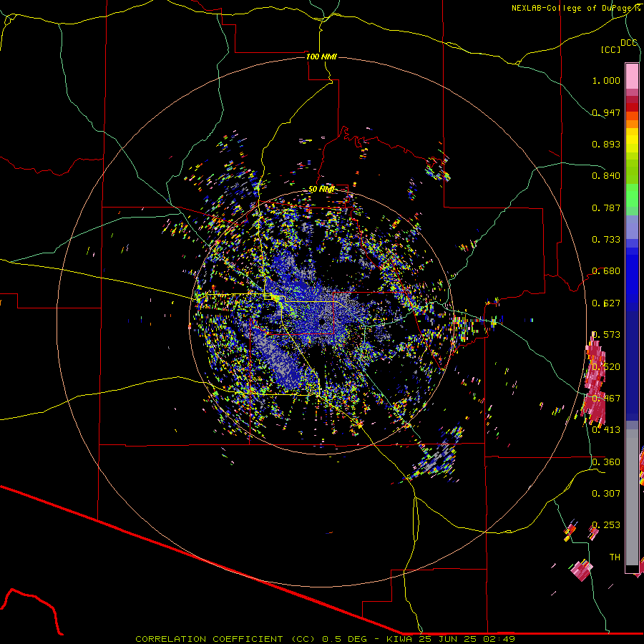Click the 0.360 legend value
The height and width of the screenshot is (644, 644).
coord(606,462)
